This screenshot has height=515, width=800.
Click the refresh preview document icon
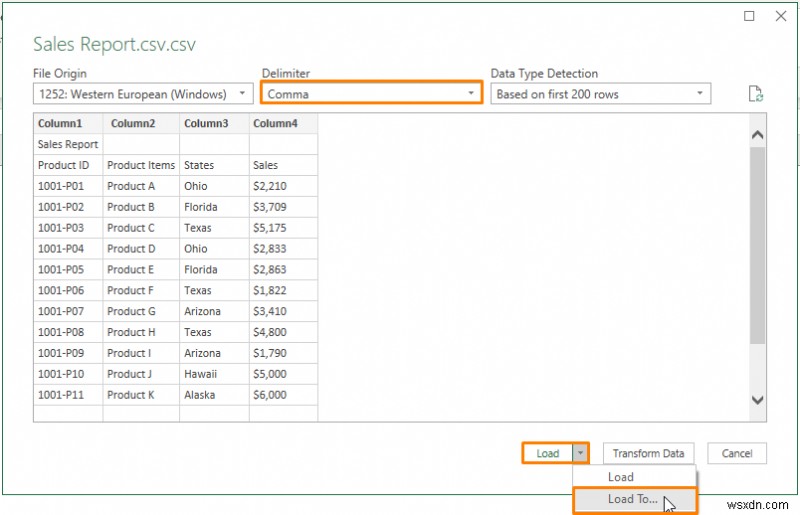pyautogui.click(x=756, y=94)
